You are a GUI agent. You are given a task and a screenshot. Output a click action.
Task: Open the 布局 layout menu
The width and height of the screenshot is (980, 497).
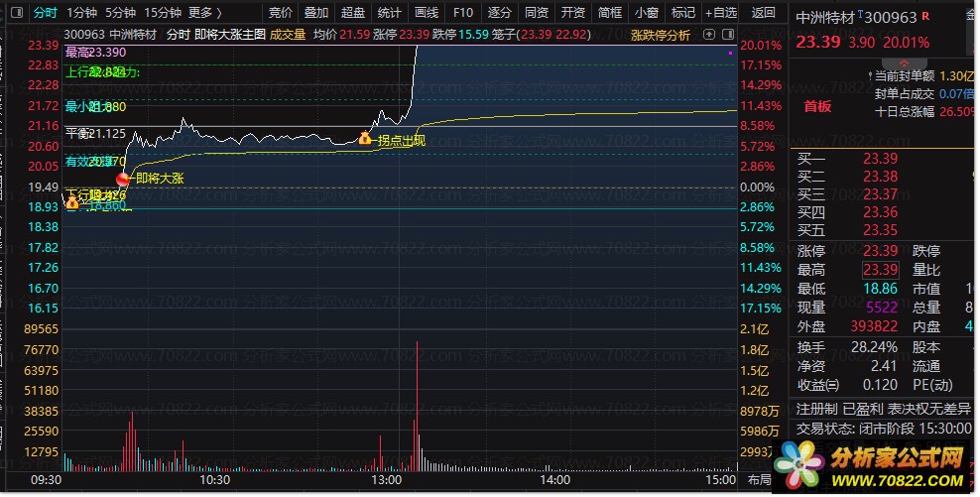759,480
